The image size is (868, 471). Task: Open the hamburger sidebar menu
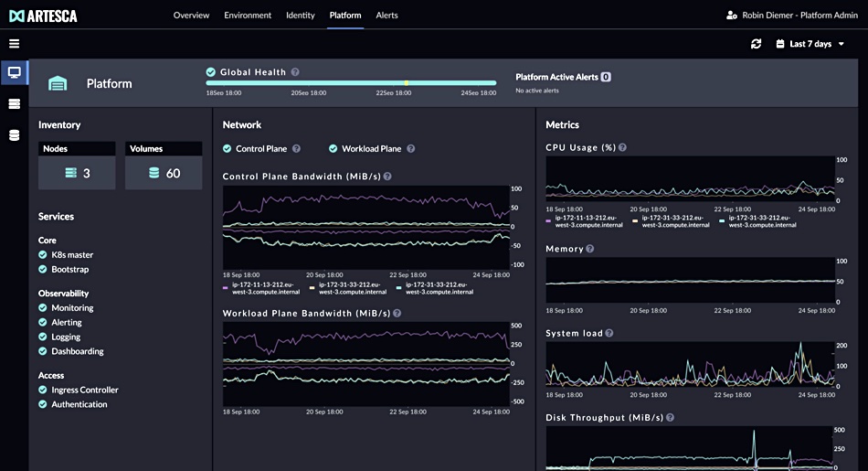click(15, 44)
